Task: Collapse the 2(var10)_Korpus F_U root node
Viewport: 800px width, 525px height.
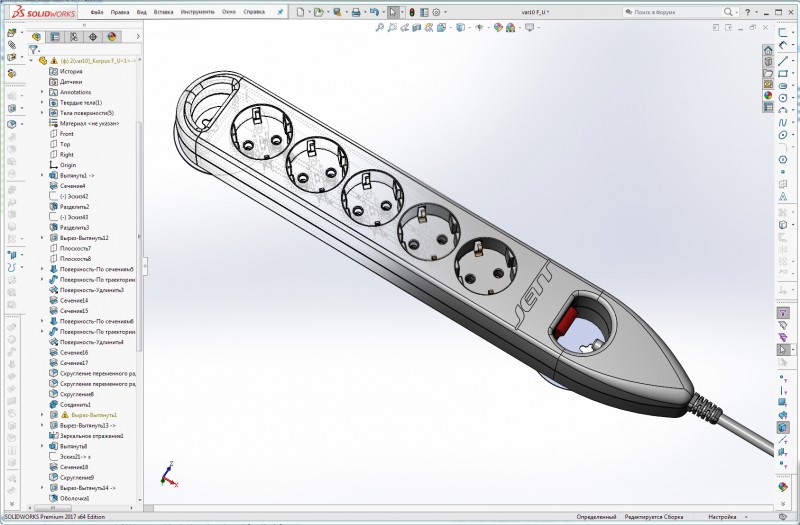Action: click(31, 61)
